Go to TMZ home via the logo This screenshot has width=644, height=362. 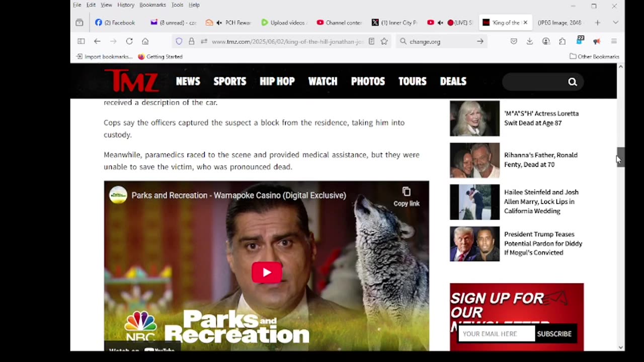tap(132, 81)
